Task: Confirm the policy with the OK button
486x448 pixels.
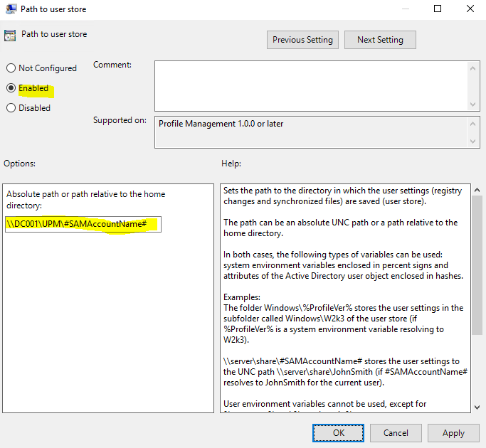Action: (x=339, y=432)
